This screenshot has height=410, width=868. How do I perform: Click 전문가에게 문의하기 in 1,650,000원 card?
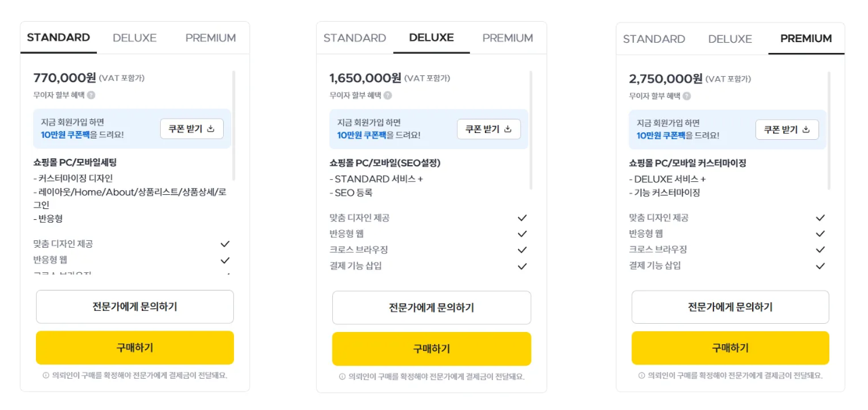coord(431,307)
